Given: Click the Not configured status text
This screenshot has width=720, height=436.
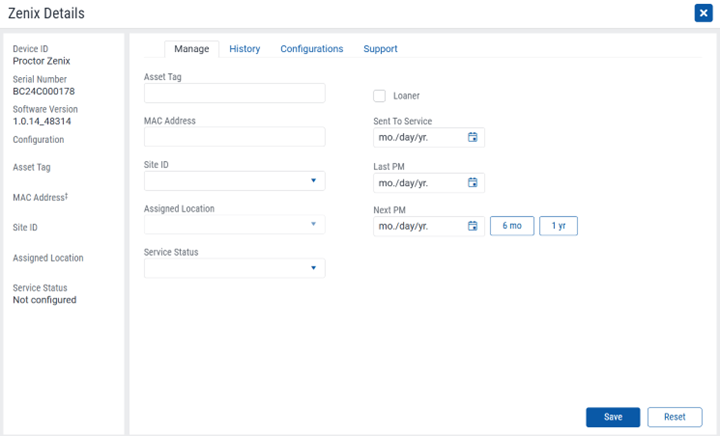Looking at the screenshot, I should [x=45, y=300].
